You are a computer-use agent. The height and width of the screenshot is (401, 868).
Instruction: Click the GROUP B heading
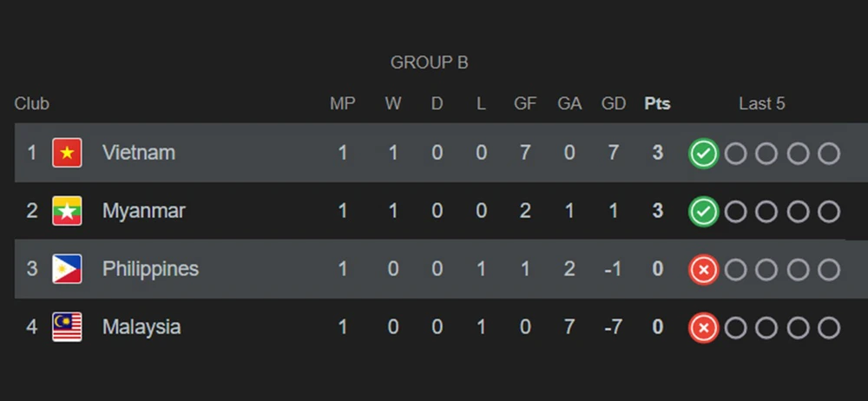point(430,62)
